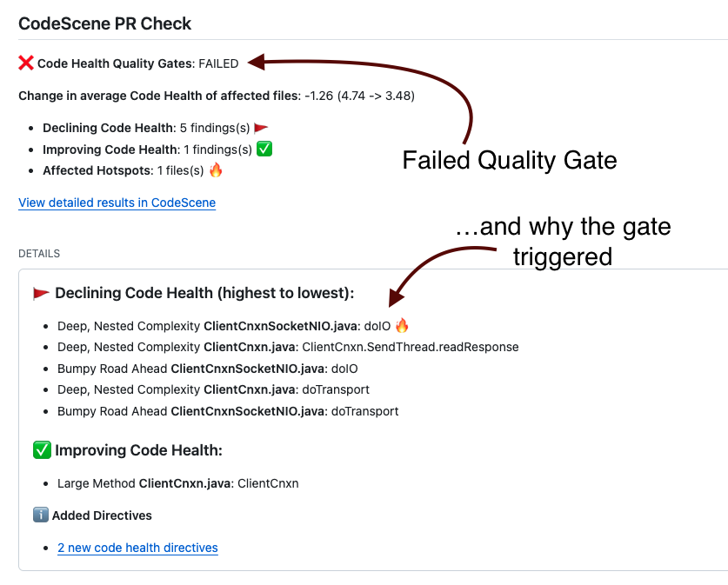Click the green checkmark in the DETAILS section
The height and width of the screenshot is (585, 728).
[40, 450]
